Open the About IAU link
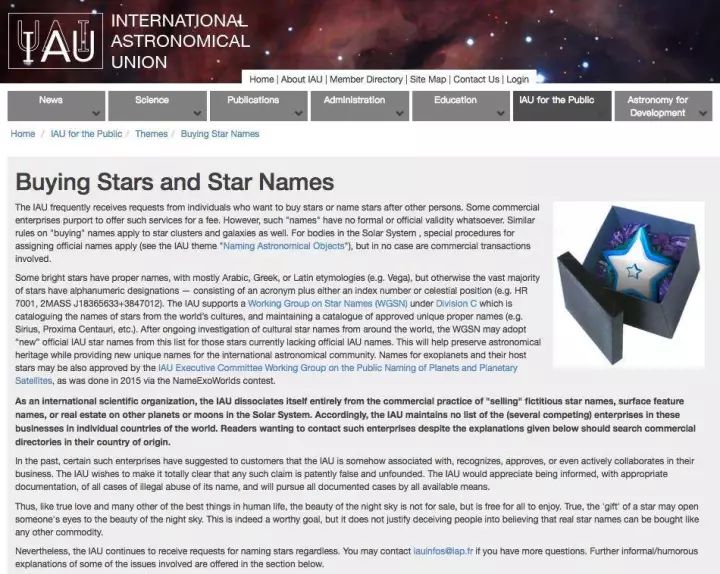Viewport: 720px width, 574px height. [302, 79]
